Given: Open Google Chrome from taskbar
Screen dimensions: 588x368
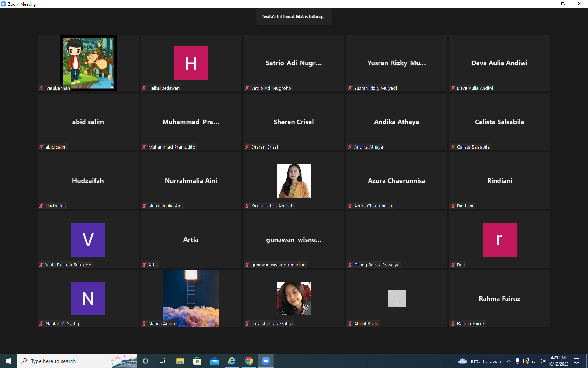Looking at the screenshot, I should [x=249, y=361].
